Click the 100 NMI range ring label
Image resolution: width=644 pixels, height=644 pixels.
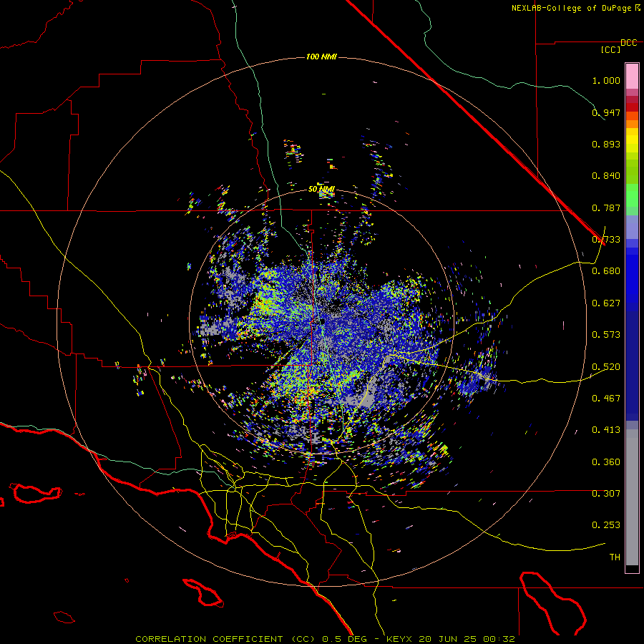(x=321, y=57)
